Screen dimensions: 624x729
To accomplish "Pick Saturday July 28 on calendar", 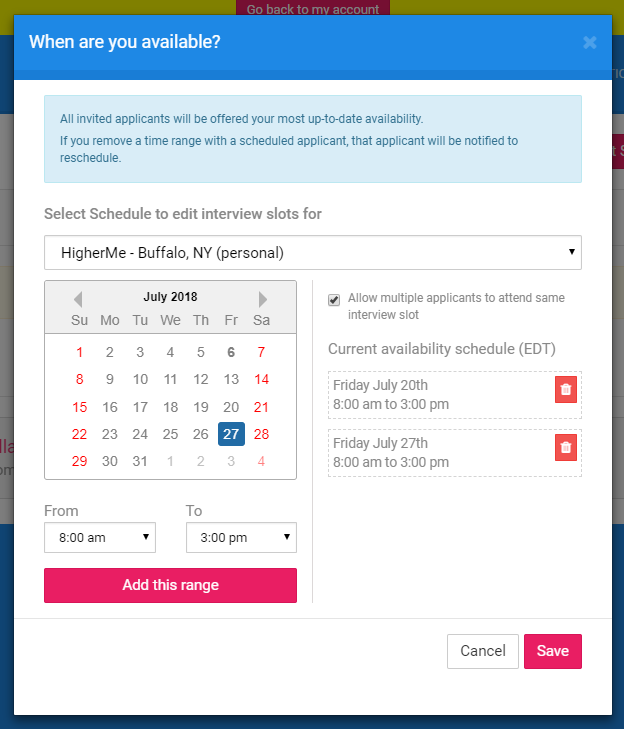I will point(261,434).
